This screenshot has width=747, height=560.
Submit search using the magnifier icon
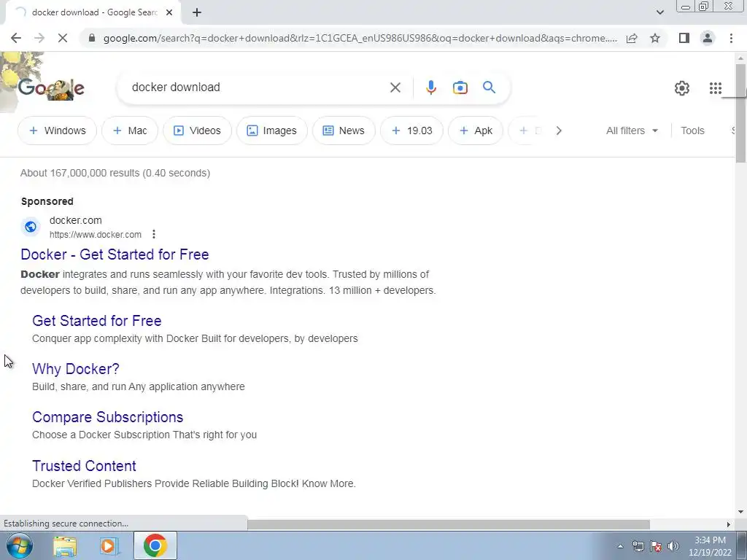(489, 87)
